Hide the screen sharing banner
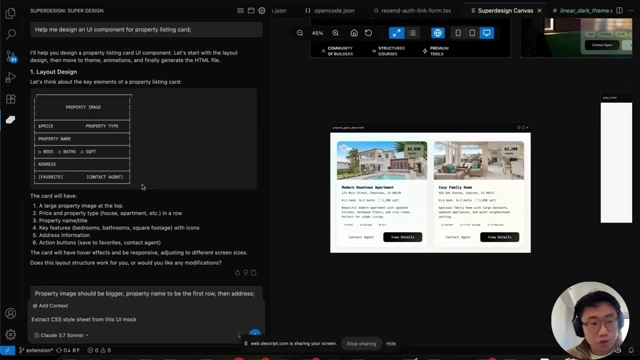The height and width of the screenshot is (360, 640). 391,344
